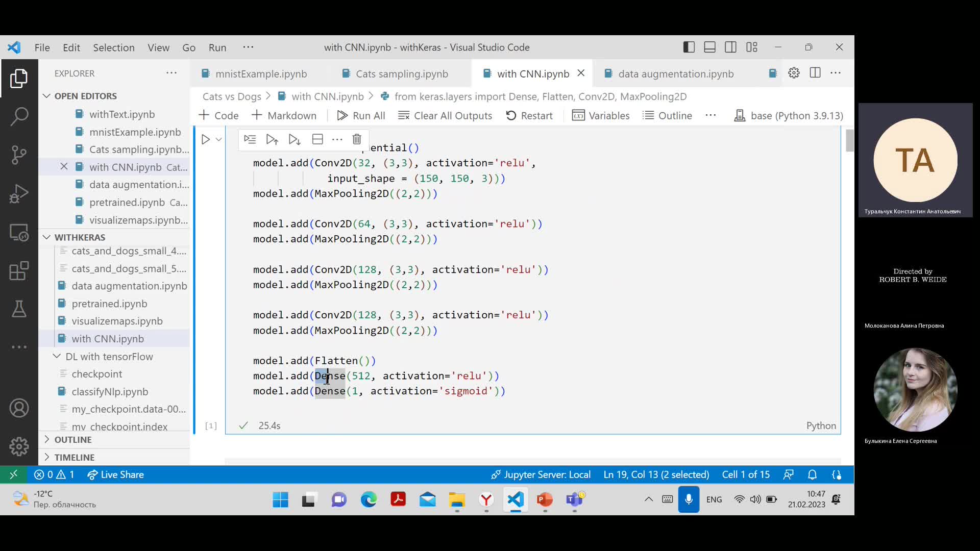Open the cell language mode Python
980x551 pixels.
click(x=821, y=425)
